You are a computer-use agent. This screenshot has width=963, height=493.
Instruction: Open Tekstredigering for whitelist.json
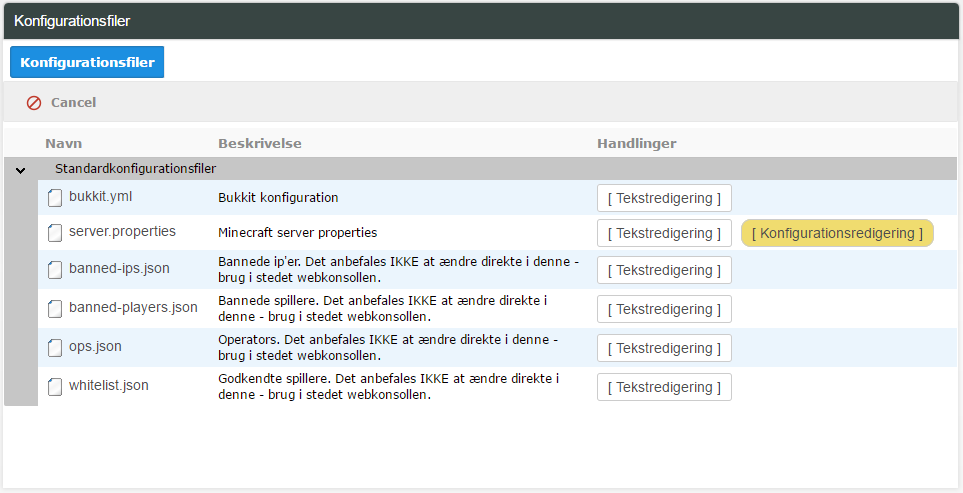[x=665, y=387]
